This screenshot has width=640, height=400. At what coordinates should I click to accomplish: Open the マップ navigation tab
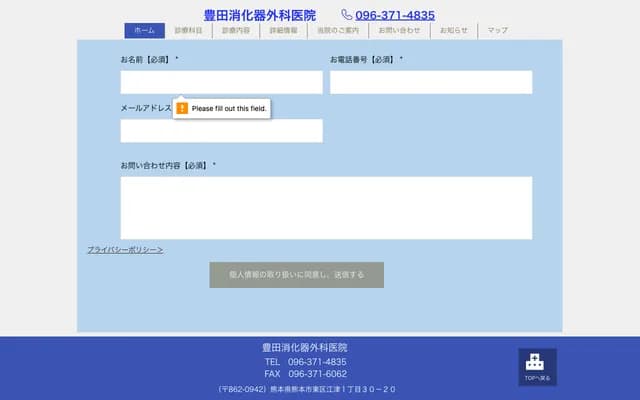pyautogui.click(x=498, y=31)
